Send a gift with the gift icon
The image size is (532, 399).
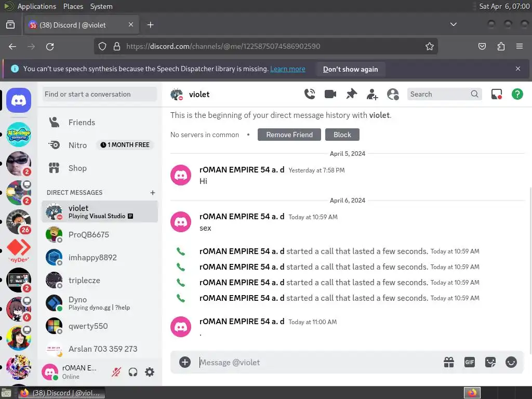tap(449, 362)
